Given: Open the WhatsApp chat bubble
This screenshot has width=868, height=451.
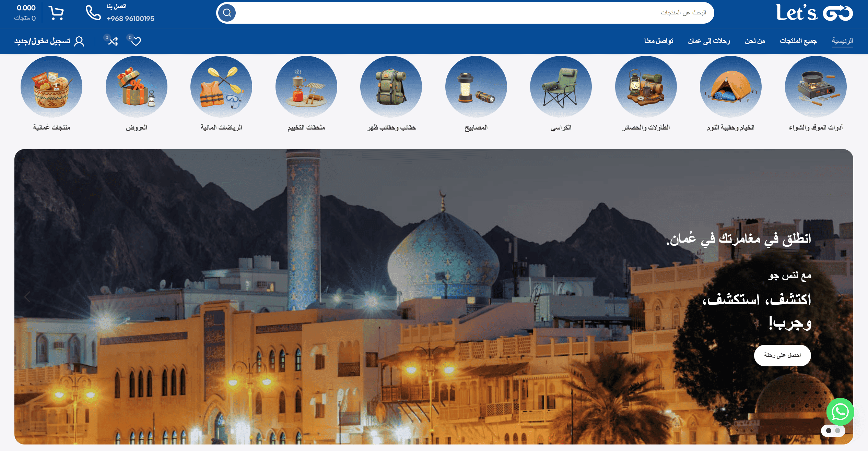Looking at the screenshot, I should pyautogui.click(x=840, y=412).
